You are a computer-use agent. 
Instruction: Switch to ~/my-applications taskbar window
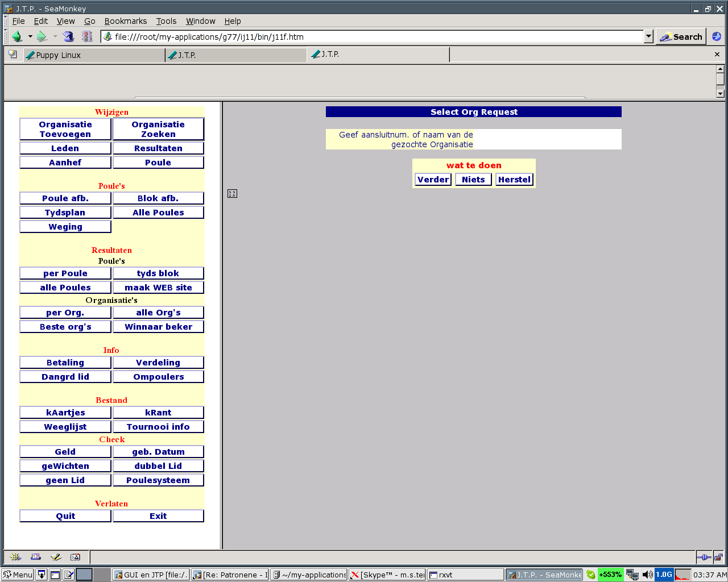309,575
